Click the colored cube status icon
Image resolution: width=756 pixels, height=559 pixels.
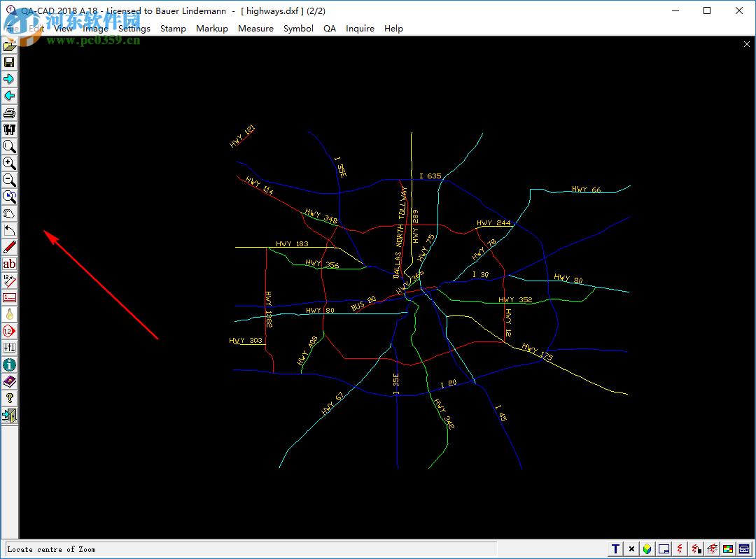[x=647, y=549]
